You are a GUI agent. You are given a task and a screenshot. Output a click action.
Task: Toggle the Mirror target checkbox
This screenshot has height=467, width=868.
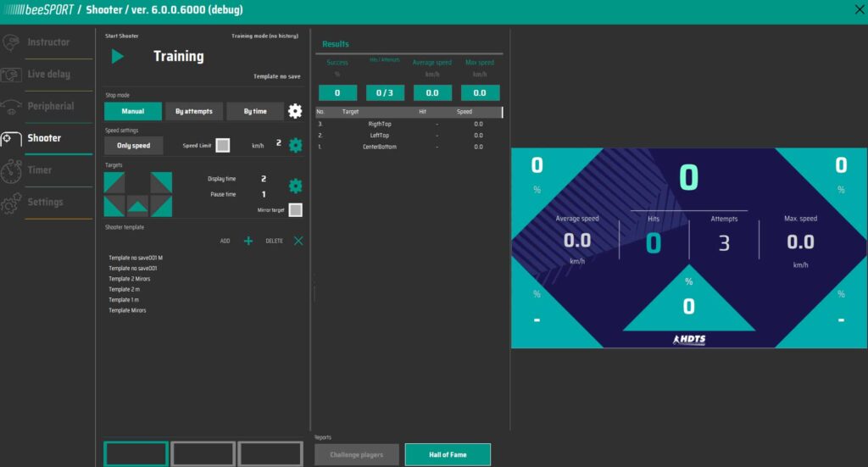295,210
